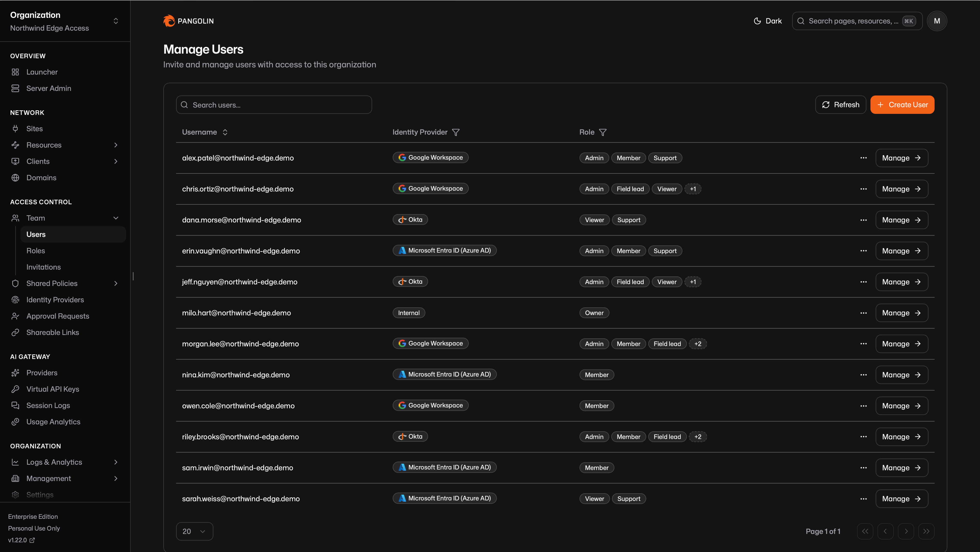Screen dimensions: 980x552
Task: Click the Pangolin logo
Action: (x=188, y=21)
